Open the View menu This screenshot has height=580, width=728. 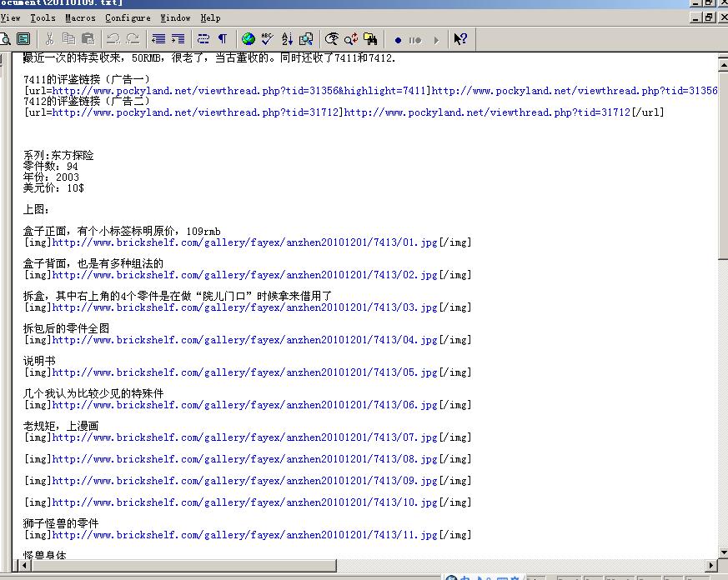click(x=10, y=18)
